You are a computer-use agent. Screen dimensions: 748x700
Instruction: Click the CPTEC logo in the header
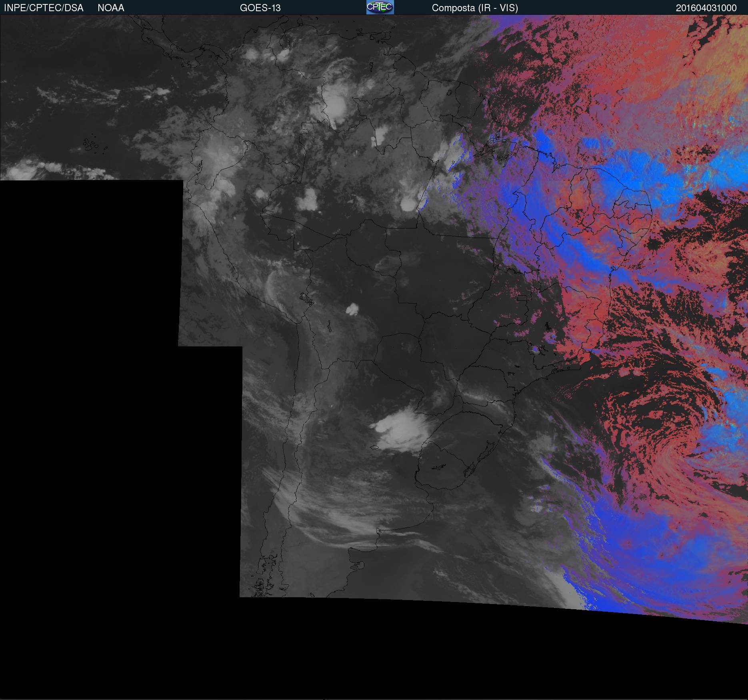coord(380,7)
